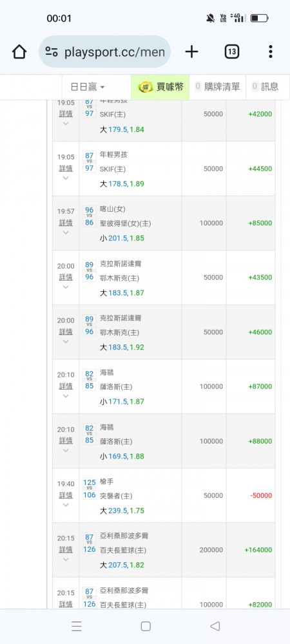The height and width of the screenshot is (644, 290).
Task: Open the 訊息 tab
Action: tap(264, 87)
